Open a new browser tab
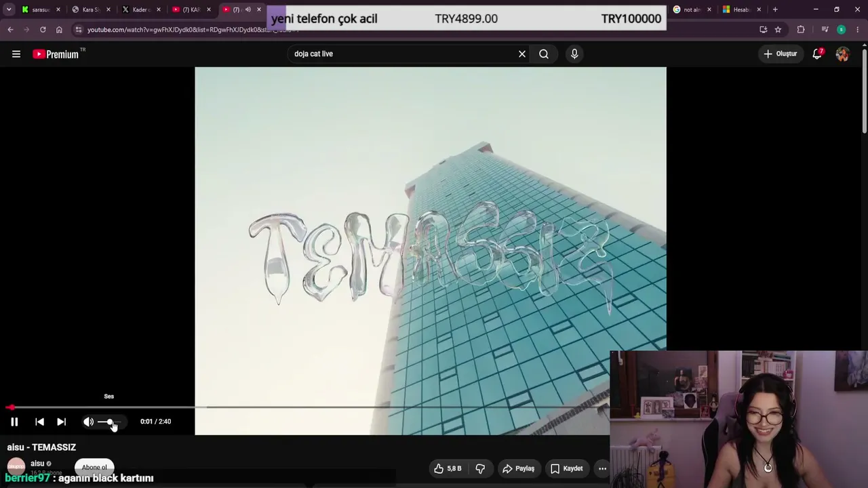Viewport: 868px width, 488px height. [775, 9]
